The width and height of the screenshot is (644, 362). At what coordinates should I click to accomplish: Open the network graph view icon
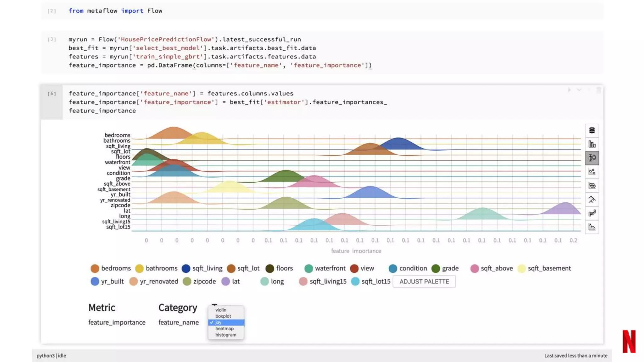click(x=592, y=199)
